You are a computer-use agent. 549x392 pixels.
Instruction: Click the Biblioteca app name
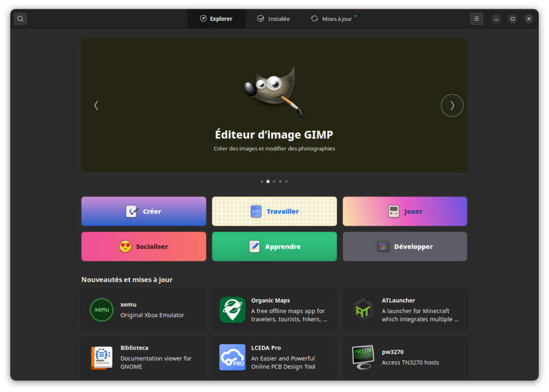[x=135, y=348]
